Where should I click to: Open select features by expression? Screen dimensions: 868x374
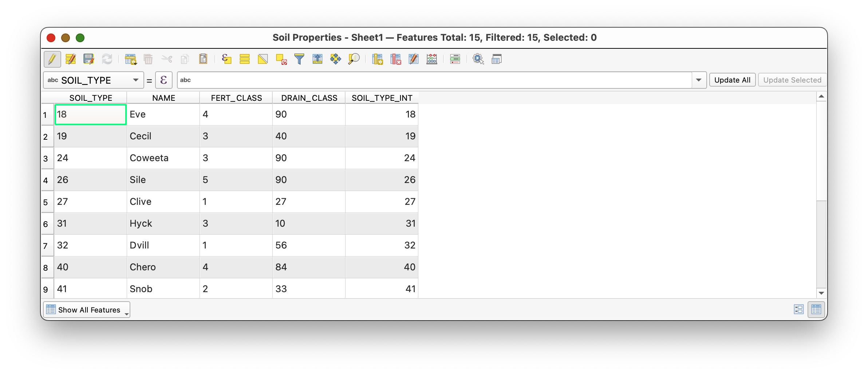point(226,59)
